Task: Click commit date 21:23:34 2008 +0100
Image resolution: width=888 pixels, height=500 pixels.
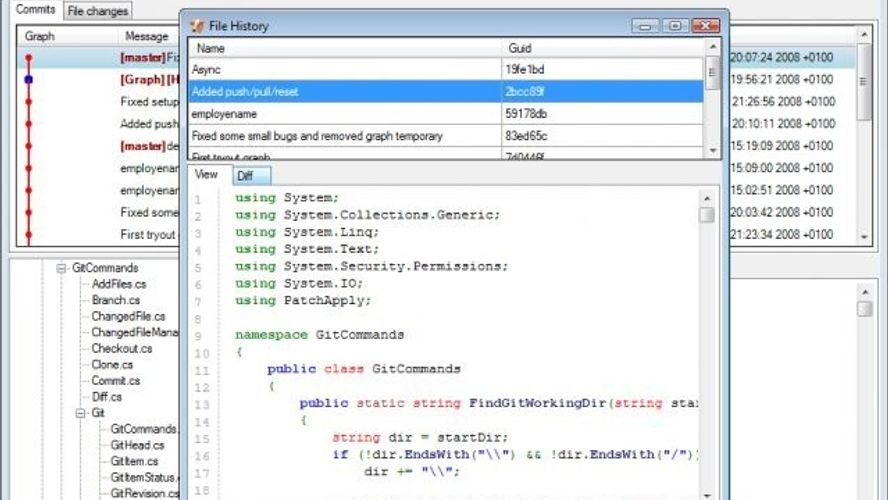Action: pyautogui.click(x=782, y=234)
